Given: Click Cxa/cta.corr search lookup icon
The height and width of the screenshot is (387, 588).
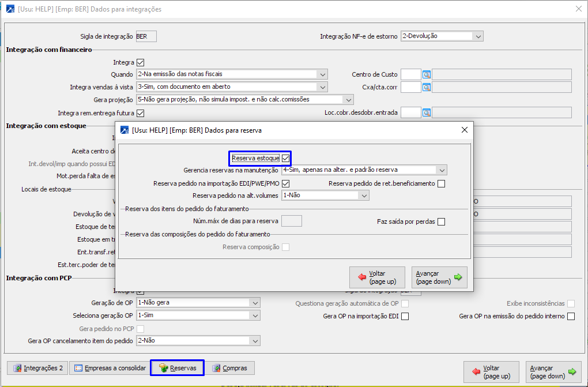Looking at the screenshot, I should point(427,88).
